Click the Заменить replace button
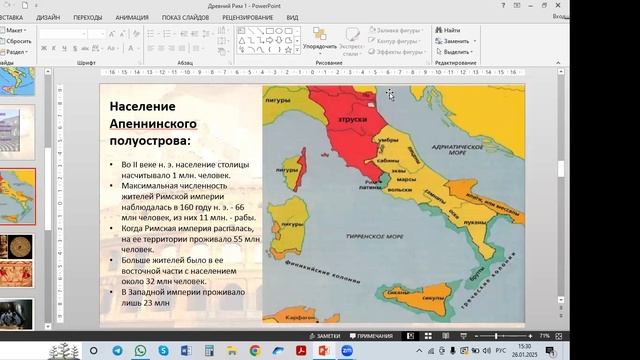Image resolution: width=640 pixels, height=360 pixels. click(456, 41)
